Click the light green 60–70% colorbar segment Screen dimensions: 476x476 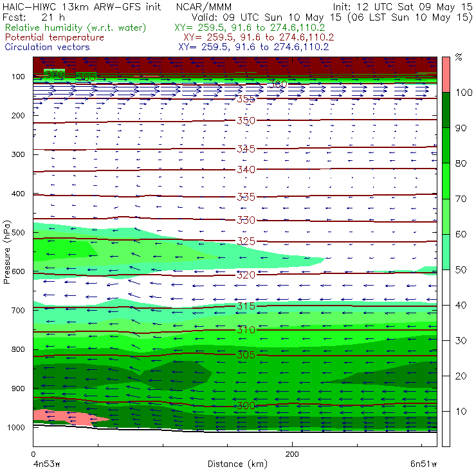click(x=446, y=216)
